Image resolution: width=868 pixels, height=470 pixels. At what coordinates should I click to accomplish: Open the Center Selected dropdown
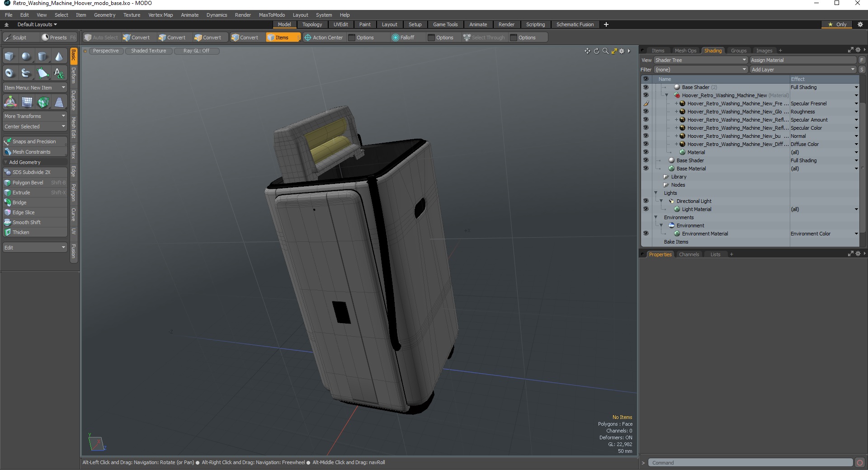pyautogui.click(x=35, y=127)
